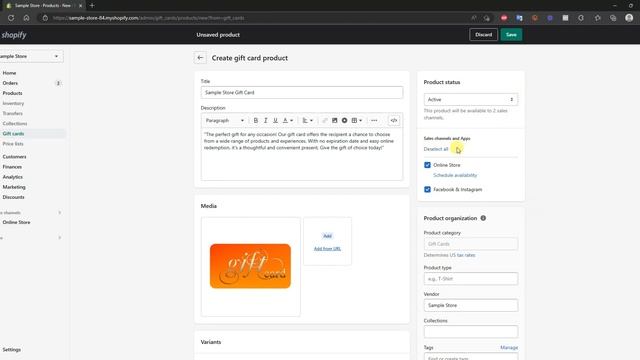The image size is (640, 360).
Task: Click Product organization info icon
Action: [x=483, y=218]
